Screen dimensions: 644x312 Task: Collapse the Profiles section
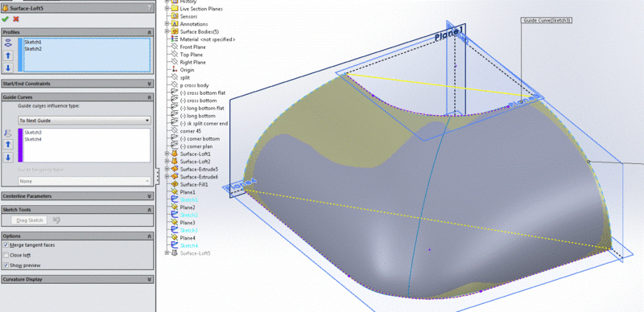click(149, 32)
